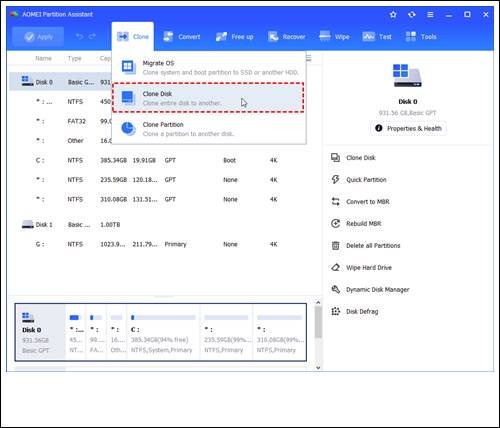Open the Test menu

[377, 37]
